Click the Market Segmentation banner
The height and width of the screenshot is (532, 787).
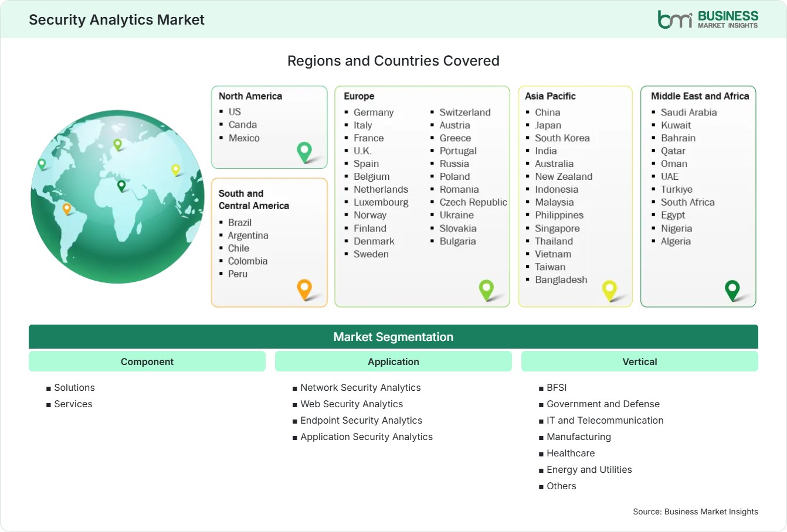click(393, 337)
